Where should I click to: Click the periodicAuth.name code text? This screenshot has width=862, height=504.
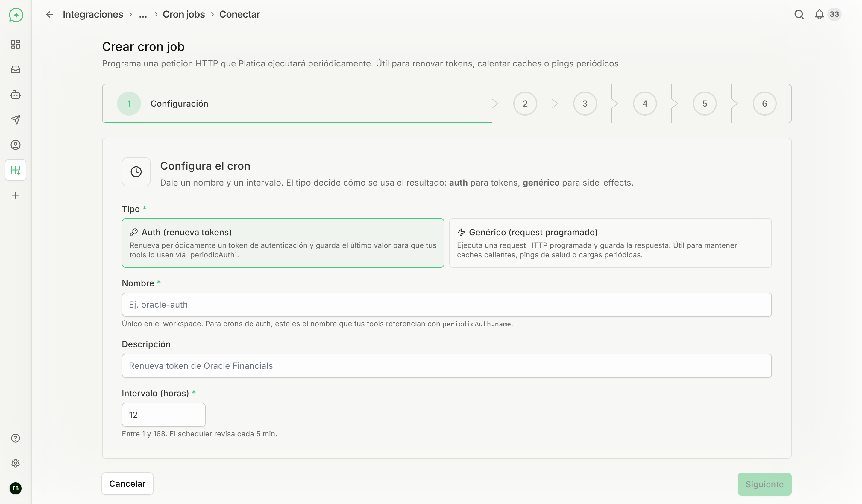tap(476, 324)
